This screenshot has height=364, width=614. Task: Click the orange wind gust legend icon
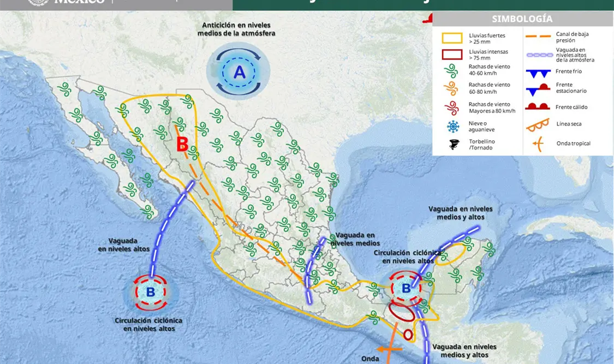pos(451,89)
